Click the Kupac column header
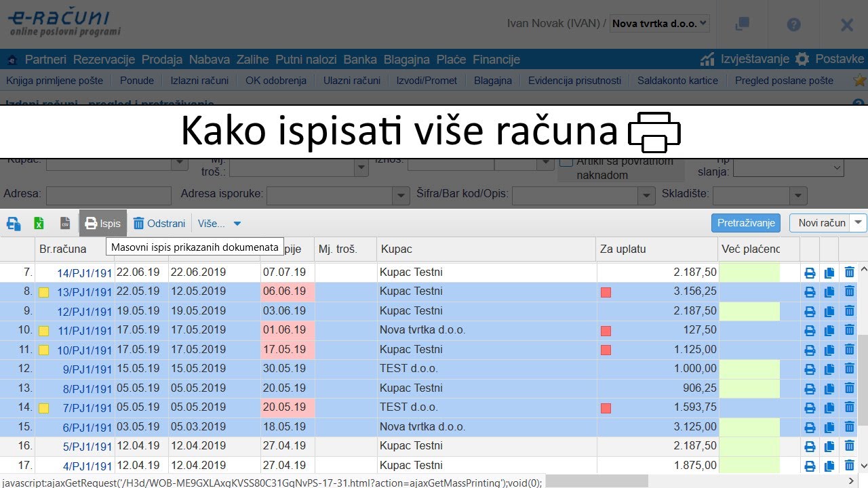868x488 pixels. click(397, 249)
